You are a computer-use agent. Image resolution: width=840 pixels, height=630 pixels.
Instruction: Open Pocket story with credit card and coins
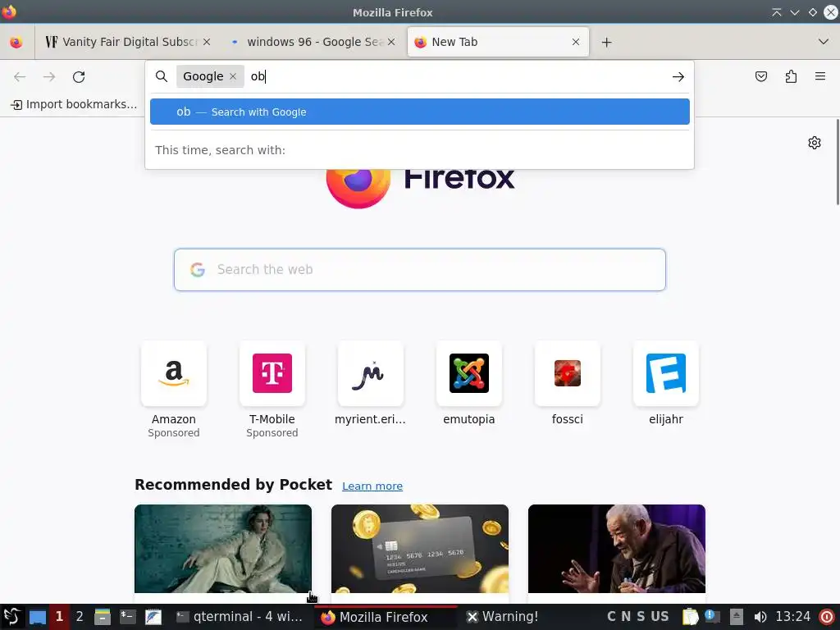[x=419, y=549]
